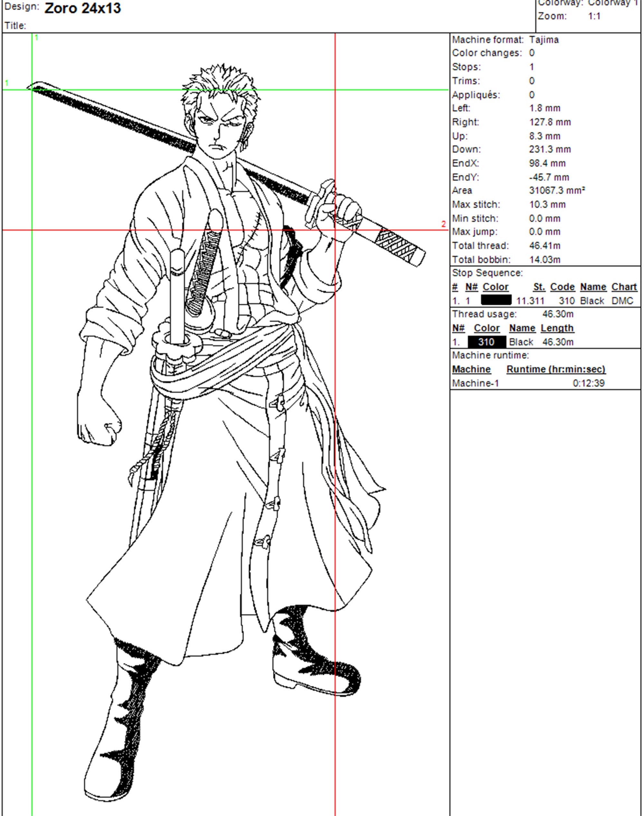
Task: Click the Color column header link
Action: (x=496, y=287)
